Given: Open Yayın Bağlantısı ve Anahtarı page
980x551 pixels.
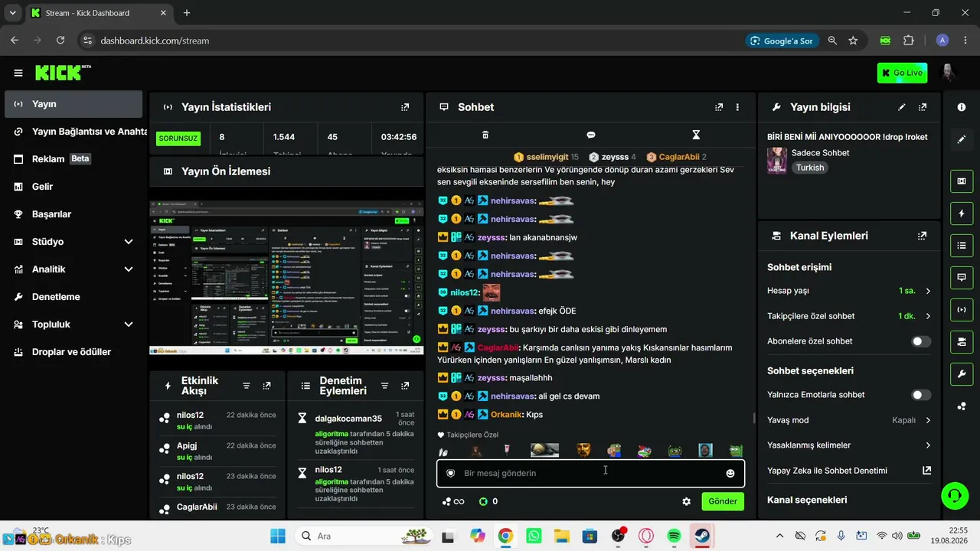Looking at the screenshot, I should click(73, 132).
